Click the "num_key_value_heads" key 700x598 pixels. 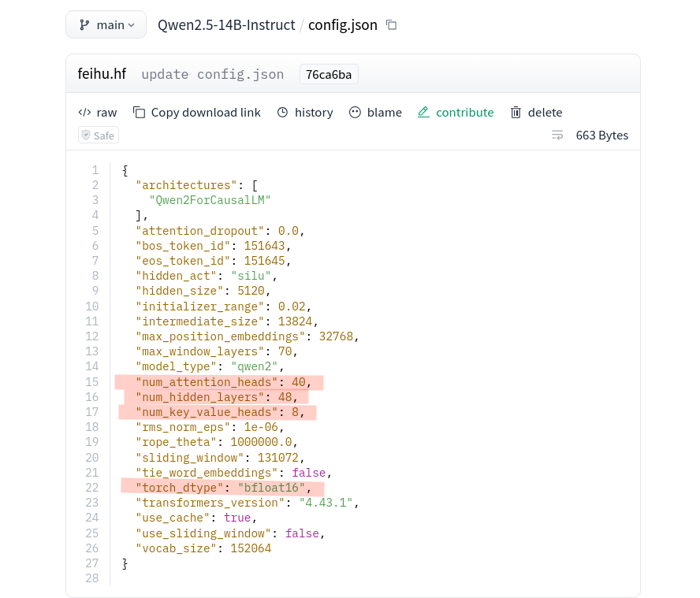[x=207, y=412]
